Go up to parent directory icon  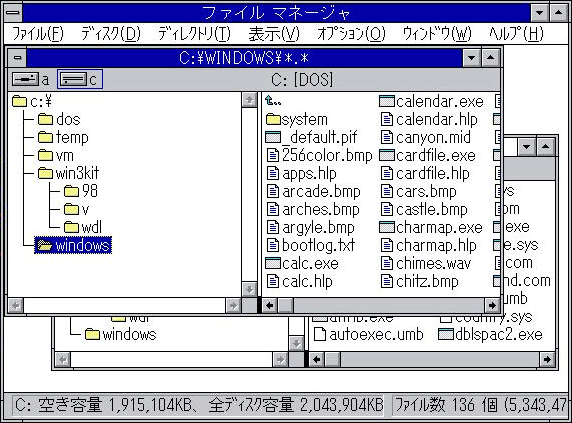[273, 100]
